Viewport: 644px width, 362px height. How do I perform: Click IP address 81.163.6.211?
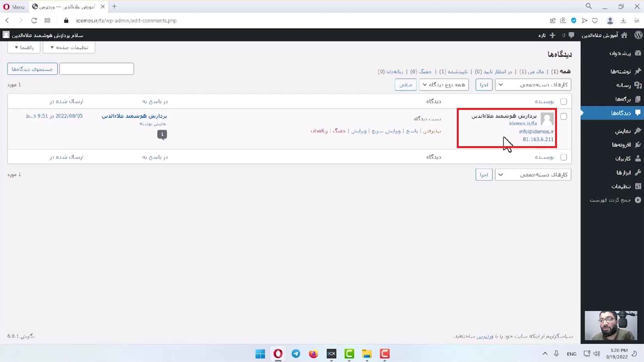538,139
